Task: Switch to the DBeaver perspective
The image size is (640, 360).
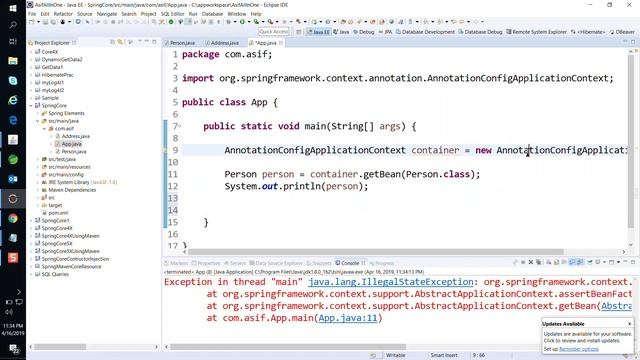Action: click(x=622, y=31)
